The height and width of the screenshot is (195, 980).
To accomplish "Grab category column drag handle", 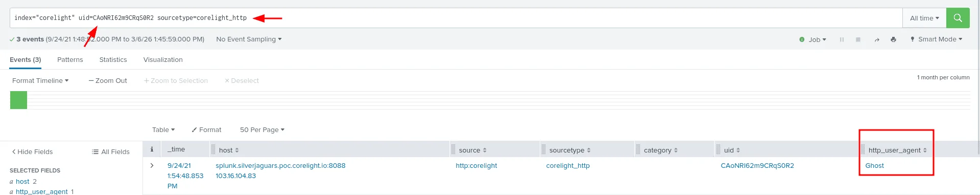I will point(638,150).
